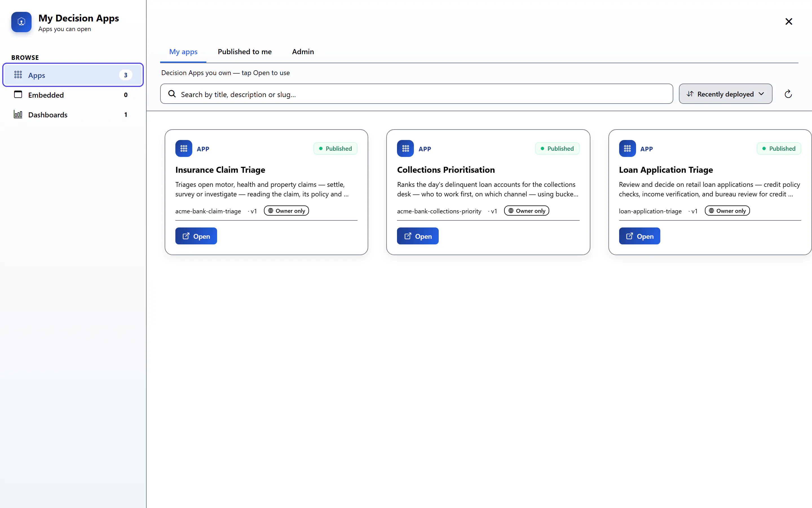Image resolution: width=812 pixels, height=508 pixels.
Task: Click the Loan Application Triage title
Action: coord(666,170)
